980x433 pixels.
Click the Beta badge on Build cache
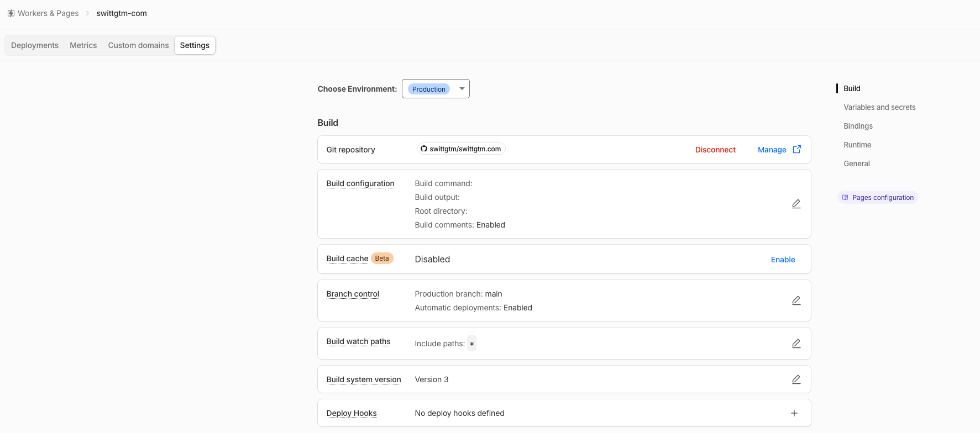point(382,258)
